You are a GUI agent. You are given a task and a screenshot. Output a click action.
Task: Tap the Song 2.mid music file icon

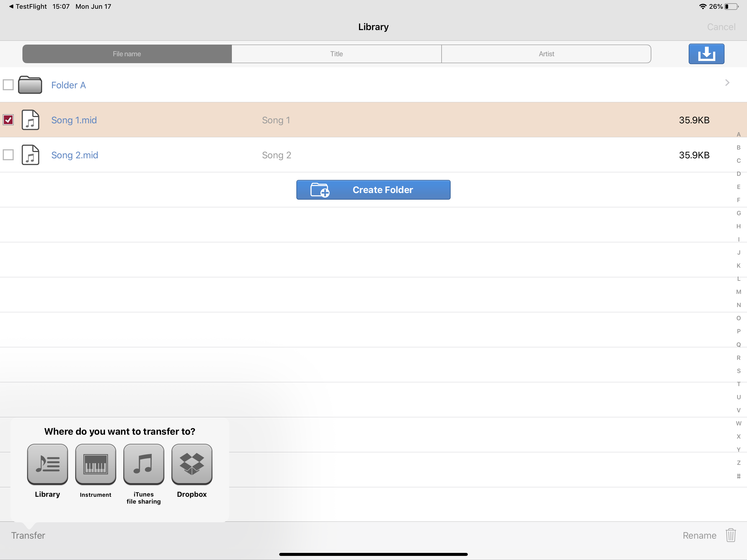click(x=30, y=155)
